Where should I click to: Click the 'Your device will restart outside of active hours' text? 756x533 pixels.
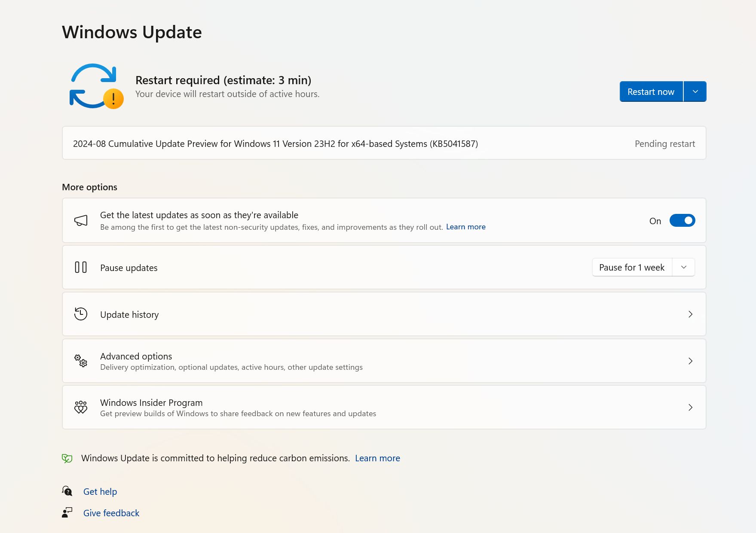pyautogui.click(x=227, y=94)
